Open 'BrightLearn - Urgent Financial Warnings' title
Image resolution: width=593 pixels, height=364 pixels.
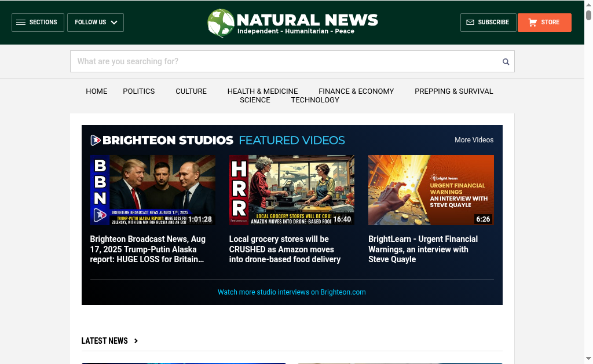[423, 249]
